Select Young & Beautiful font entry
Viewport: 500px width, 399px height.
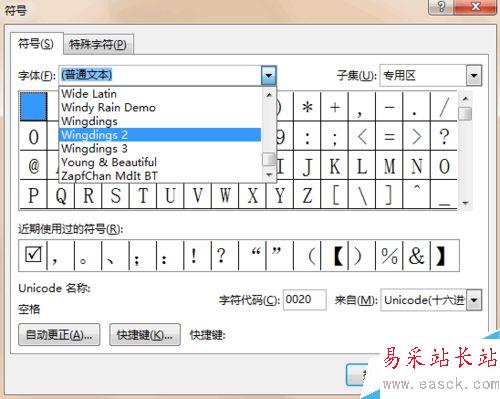coord(160,162)
